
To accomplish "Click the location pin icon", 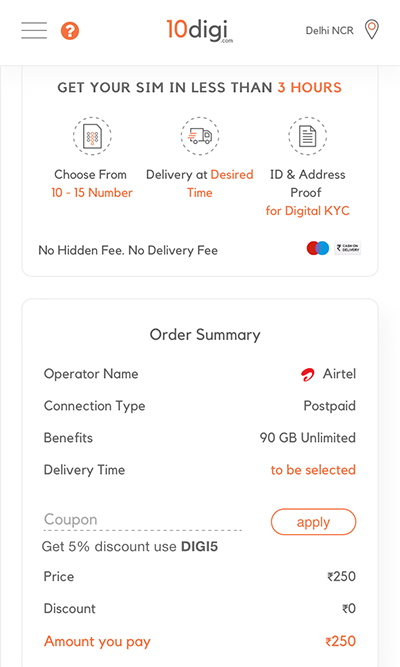I will 372,30.
